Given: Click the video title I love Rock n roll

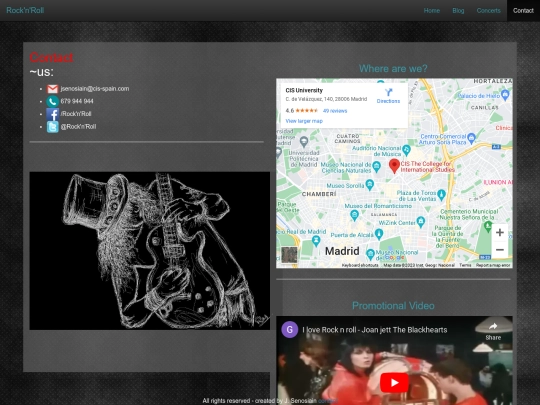Looking at the screenshot, I should point(375,330).
